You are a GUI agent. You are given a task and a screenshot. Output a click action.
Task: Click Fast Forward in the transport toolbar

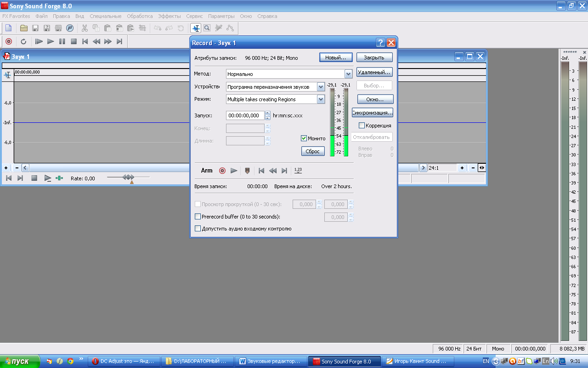pos(108,41)
